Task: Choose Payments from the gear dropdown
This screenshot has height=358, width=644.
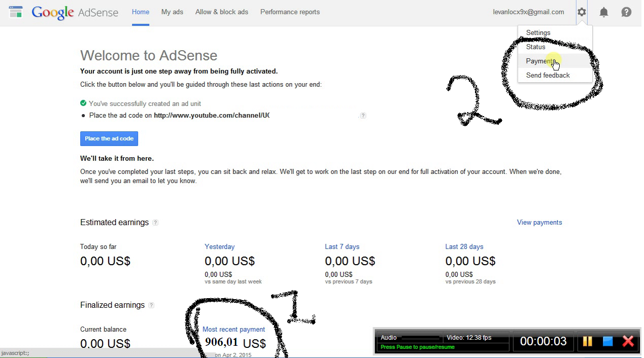Action: click(x=555, y=61)
